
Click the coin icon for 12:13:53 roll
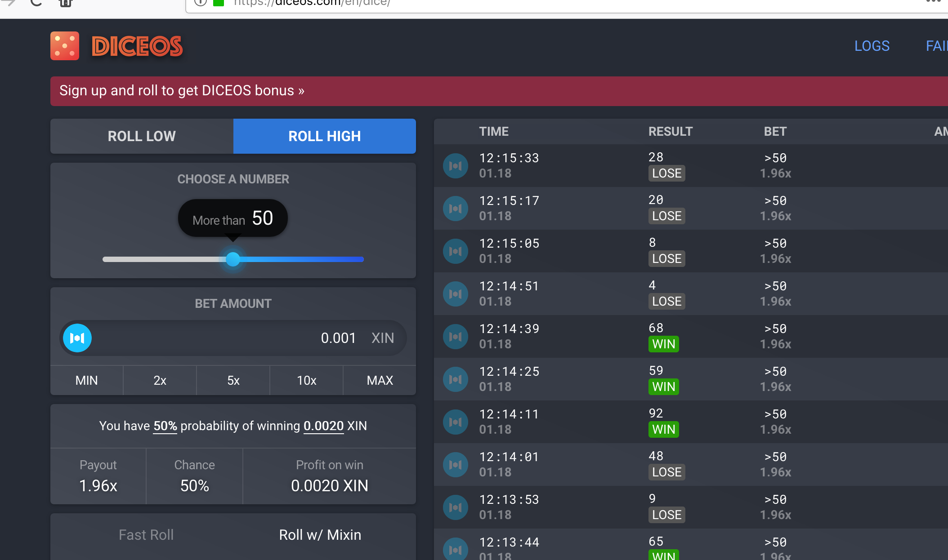tap(455, 507)
